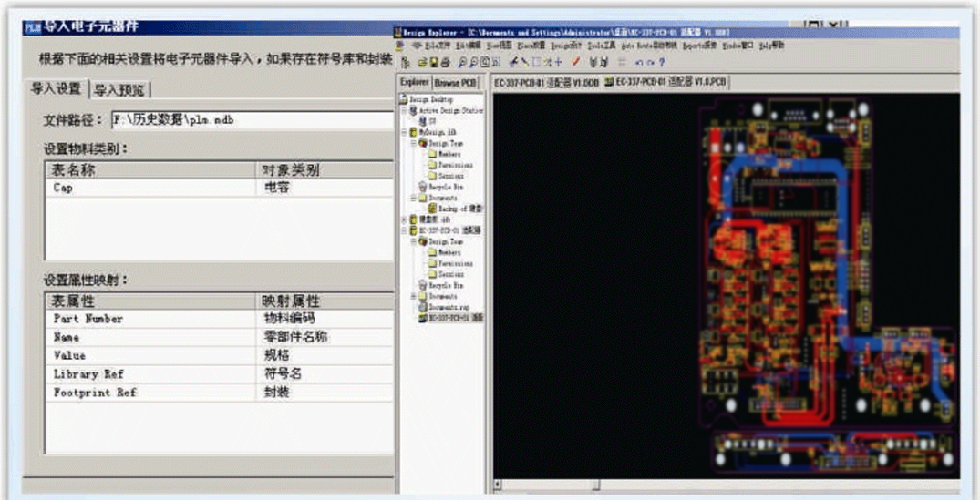
Task: Click the open folder toolbar icon
Action: tap(423, 62)
